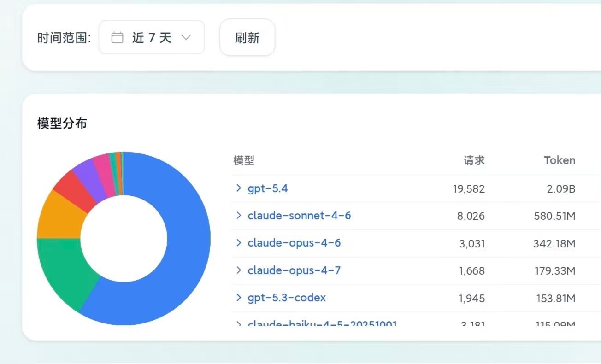Expand the gpt-5.3-codex row chevron

239,298
